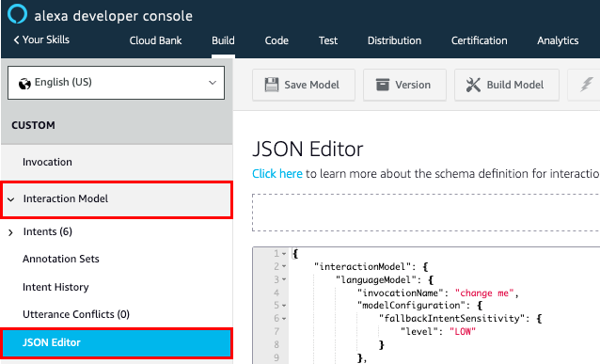Click the Build Model tools icon
Viewport: 600px width, 364px height.
pos(473,85)
